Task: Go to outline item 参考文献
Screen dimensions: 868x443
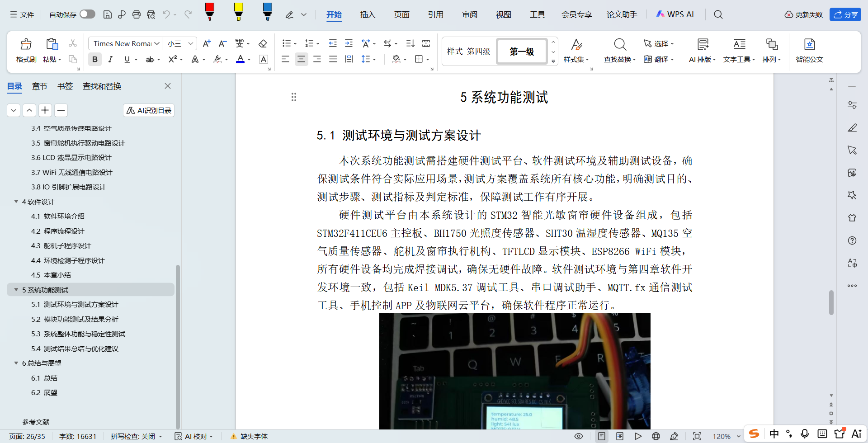Action: pos(36,422)
